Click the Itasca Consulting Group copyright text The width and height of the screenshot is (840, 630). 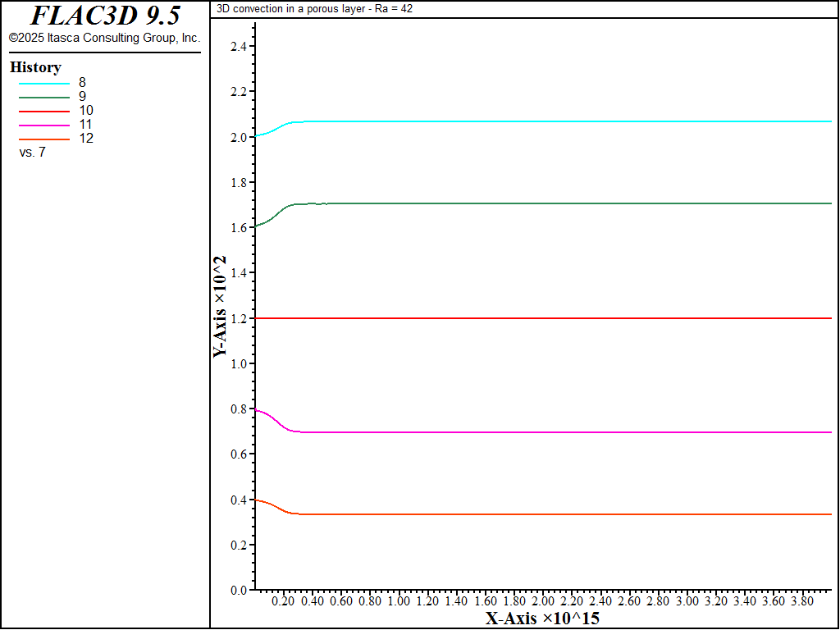104,38
